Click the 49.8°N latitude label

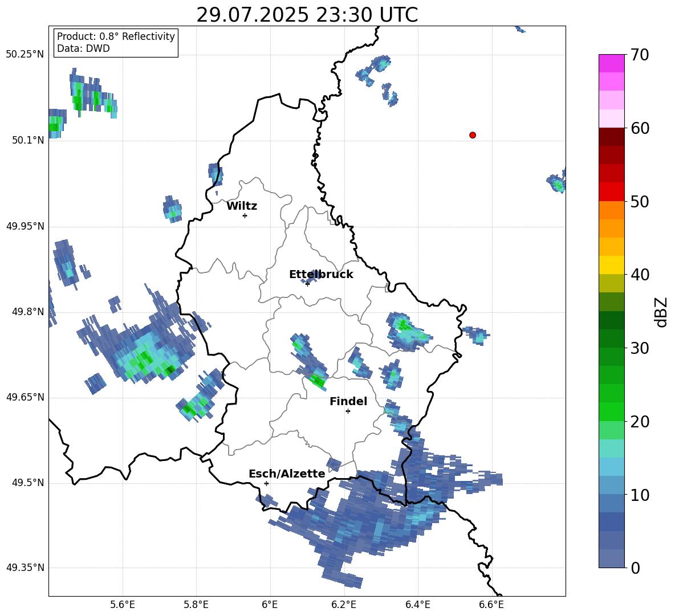pos(28,312)
